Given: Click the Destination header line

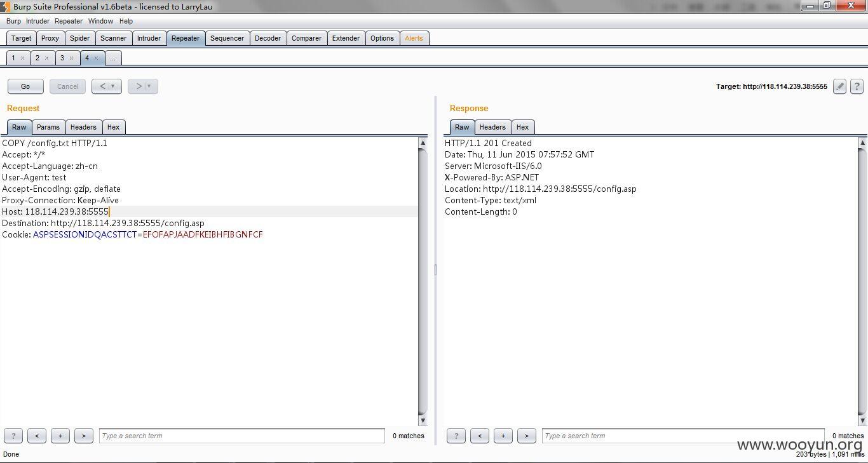Looking at the screenshot, I should point(103,223).
